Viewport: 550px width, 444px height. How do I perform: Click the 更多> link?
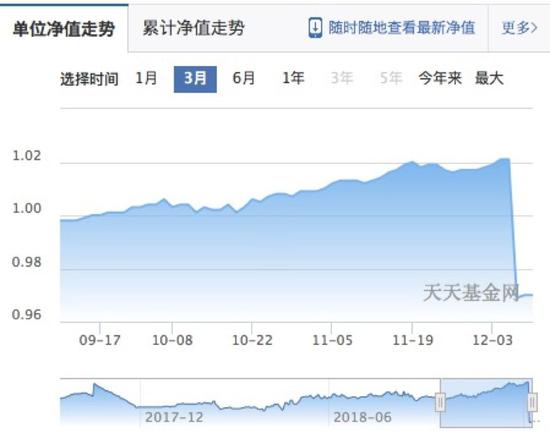tap(519, 28)
